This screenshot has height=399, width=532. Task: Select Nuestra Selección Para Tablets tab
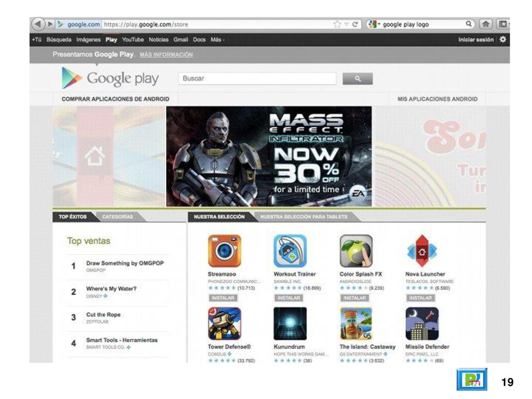pyautogui.click(x=303, y=217)
